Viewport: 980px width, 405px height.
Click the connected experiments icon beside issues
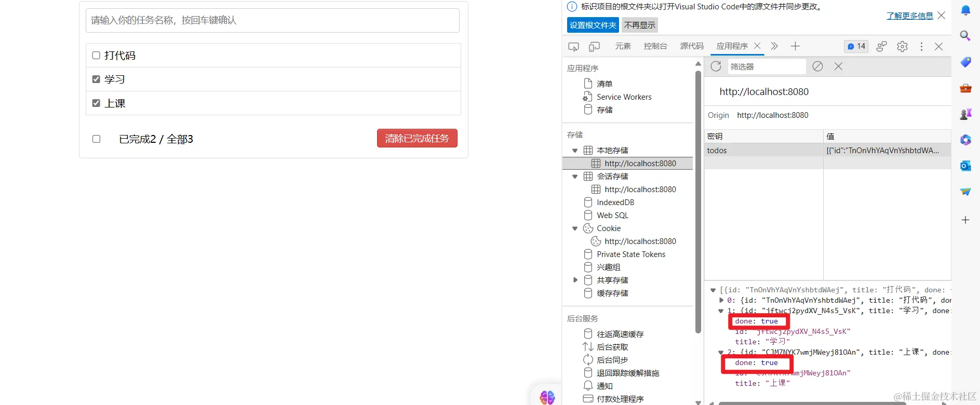click(881, 46)
